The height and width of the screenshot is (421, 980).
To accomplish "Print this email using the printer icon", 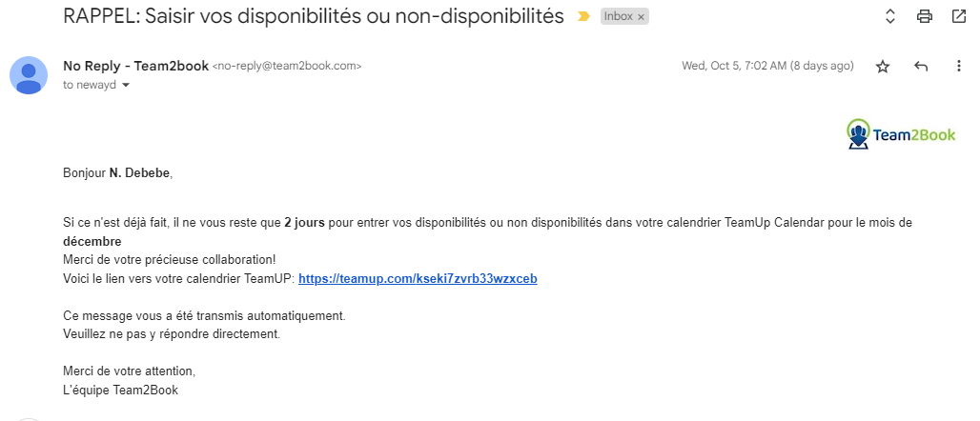I will point(925,17).
